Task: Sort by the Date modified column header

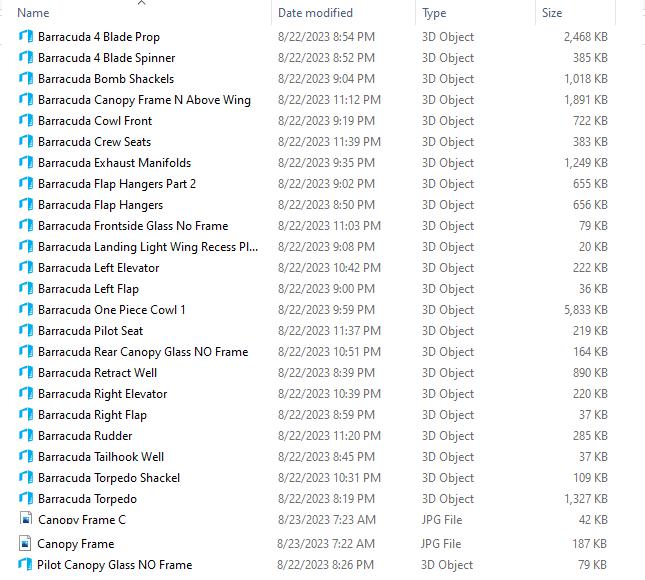Action: pos(315,13)
